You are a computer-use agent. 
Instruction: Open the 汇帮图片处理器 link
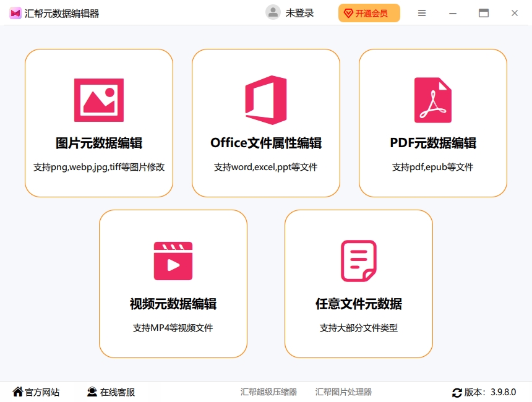[343, 392]
